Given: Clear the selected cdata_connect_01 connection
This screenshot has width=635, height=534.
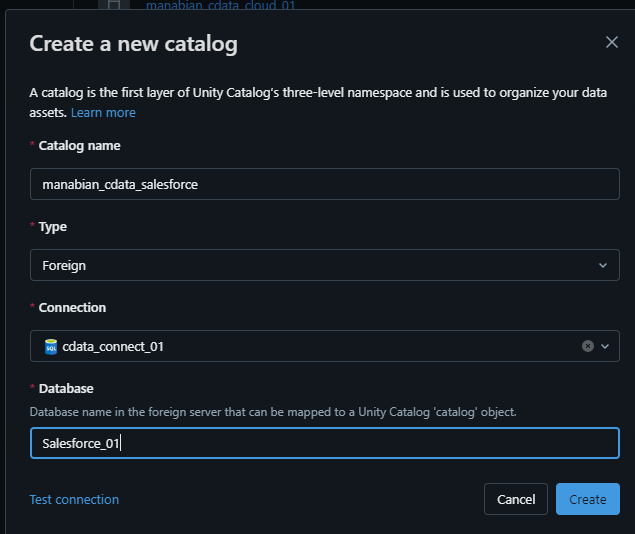Looking at the screenshot, I should coord(588,346).
